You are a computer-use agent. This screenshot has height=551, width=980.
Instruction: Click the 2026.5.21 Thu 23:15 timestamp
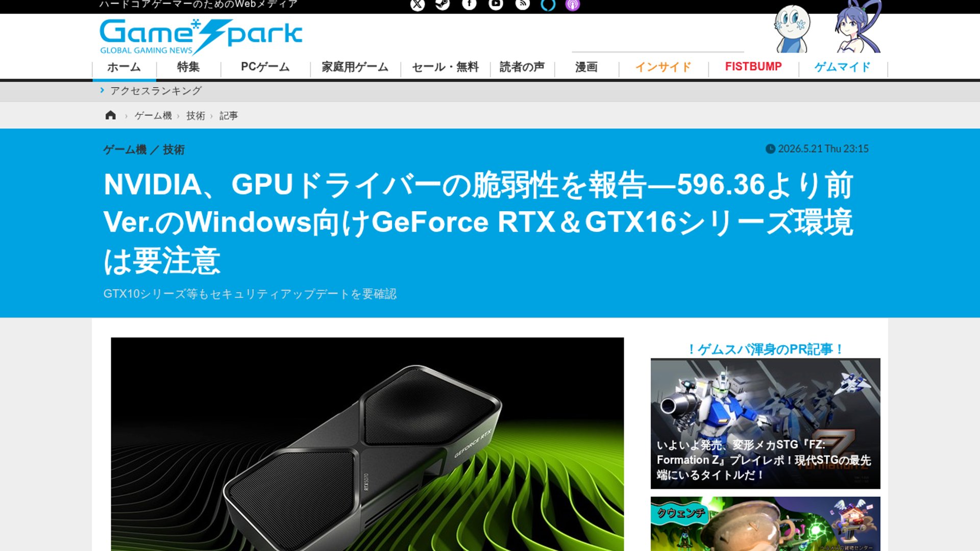(823, 149)
